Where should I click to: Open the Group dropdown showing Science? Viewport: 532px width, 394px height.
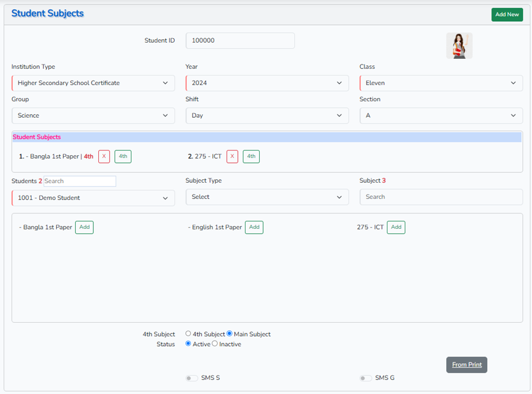(x=93, y=116)
